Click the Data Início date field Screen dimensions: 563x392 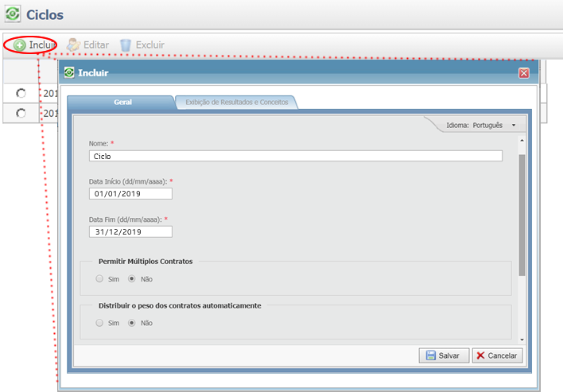(130, 193)
